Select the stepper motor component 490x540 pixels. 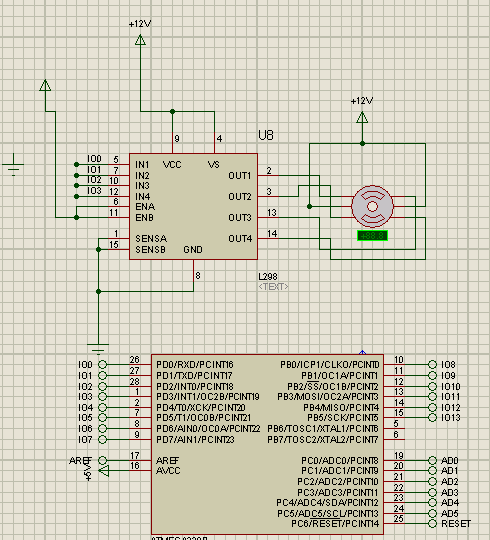click(372, 207)
